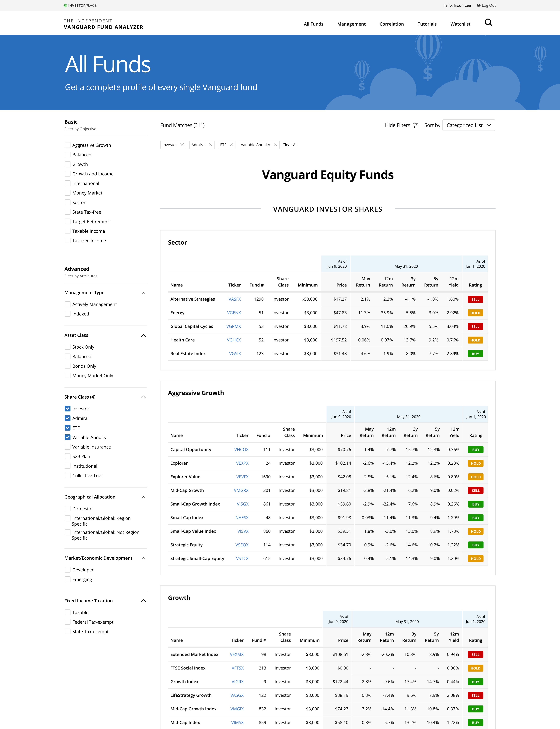Viewport: 560px width, 729px height.
Task: Check the Emerging market checkbox
Action: coord(68,579)
